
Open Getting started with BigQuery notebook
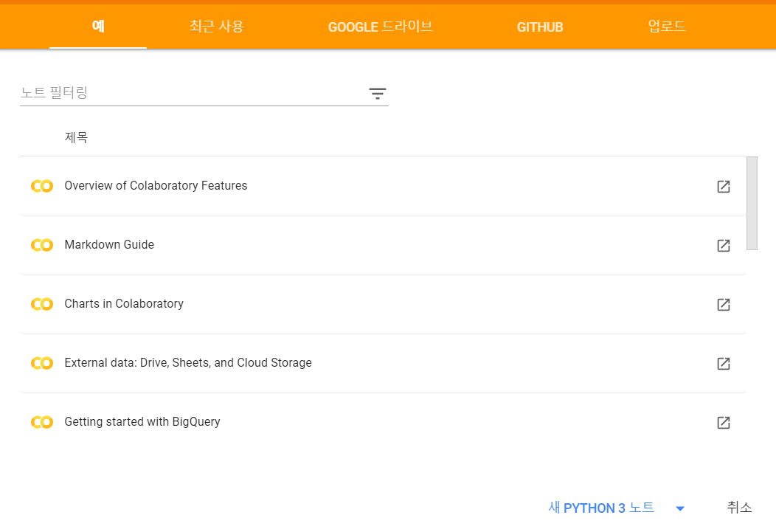142,421
